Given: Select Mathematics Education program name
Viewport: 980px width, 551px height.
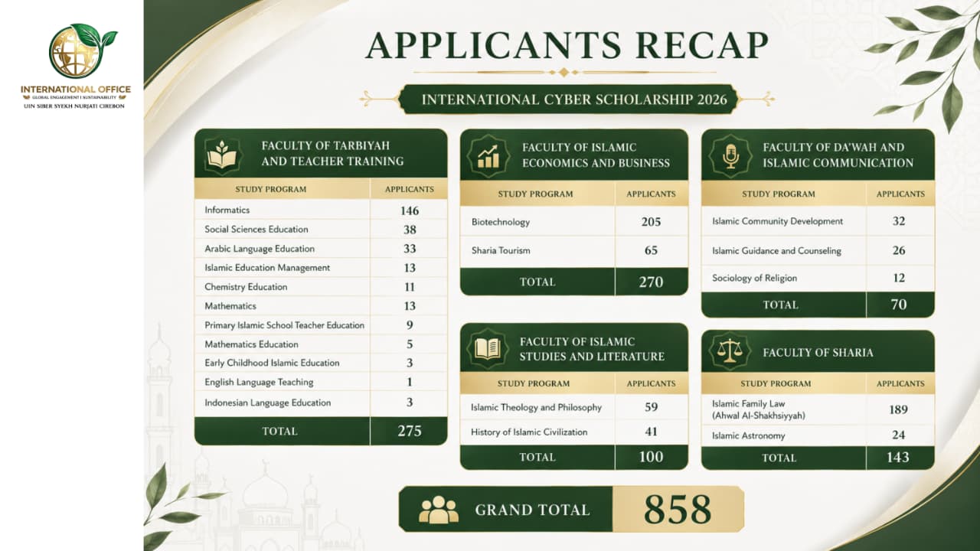Looking at the screenshot, I should (251, 344).
